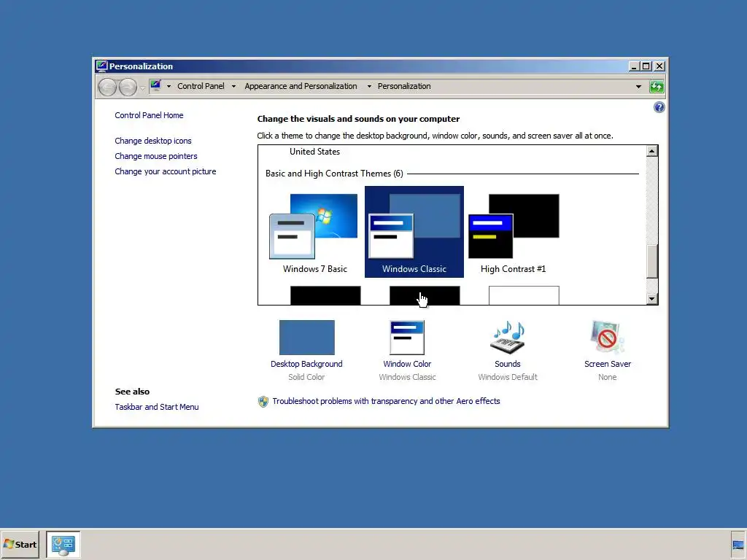Open Taskbar and Start Menu link
Viewport: 747px width, 560px height.
pyautogui.click(x=157, y=407)
